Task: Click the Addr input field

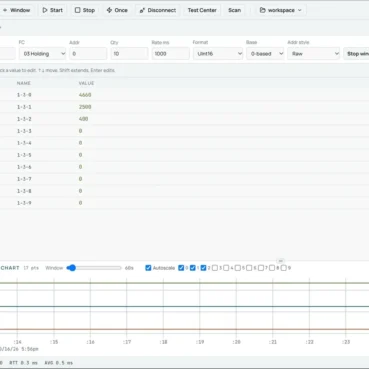Action: click(x=88, y=54)
